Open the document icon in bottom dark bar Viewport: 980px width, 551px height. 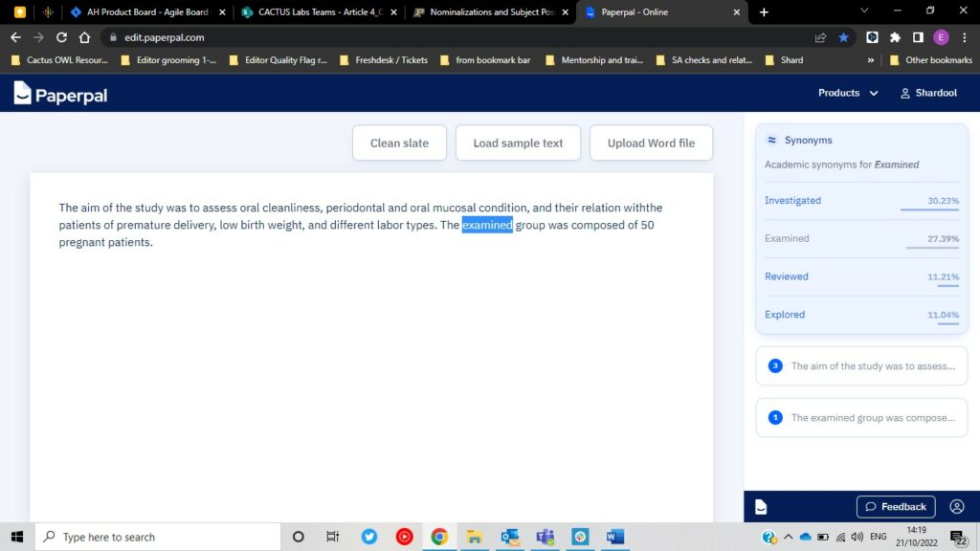[x=760, y=506]
